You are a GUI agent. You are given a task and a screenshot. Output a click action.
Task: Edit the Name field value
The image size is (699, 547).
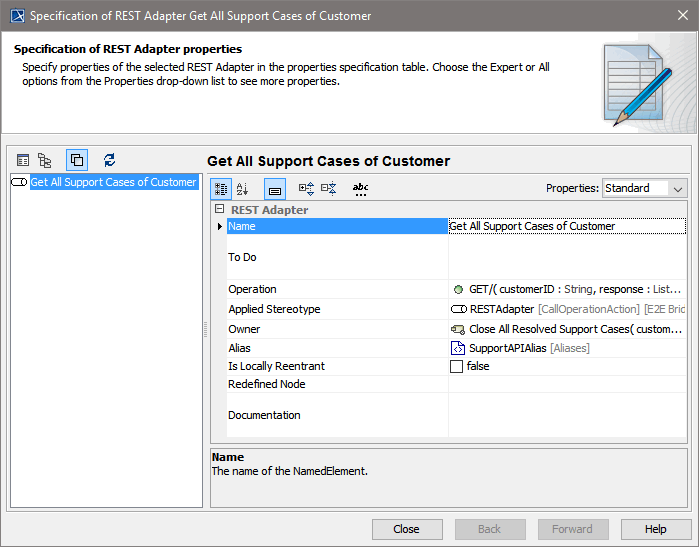pyautogui.click(x=566, y=226)
